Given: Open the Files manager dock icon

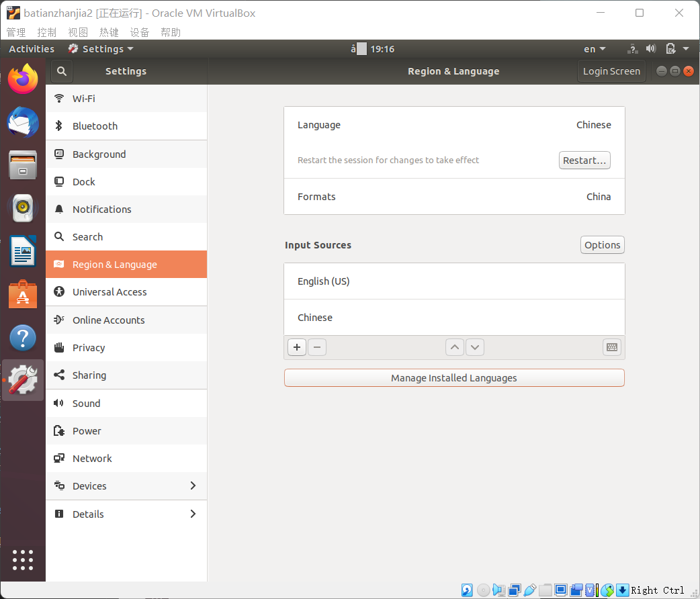Looking at the screenshot, I should 23,165.
